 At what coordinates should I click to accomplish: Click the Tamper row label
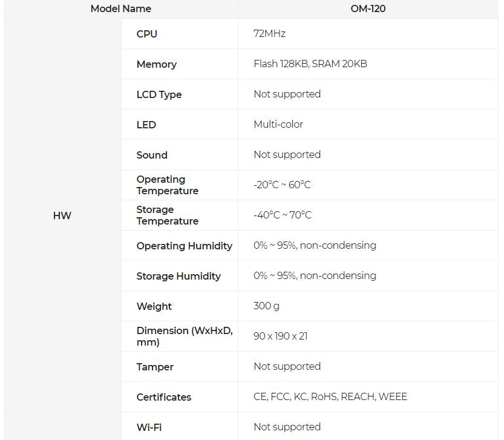[155, 367]
